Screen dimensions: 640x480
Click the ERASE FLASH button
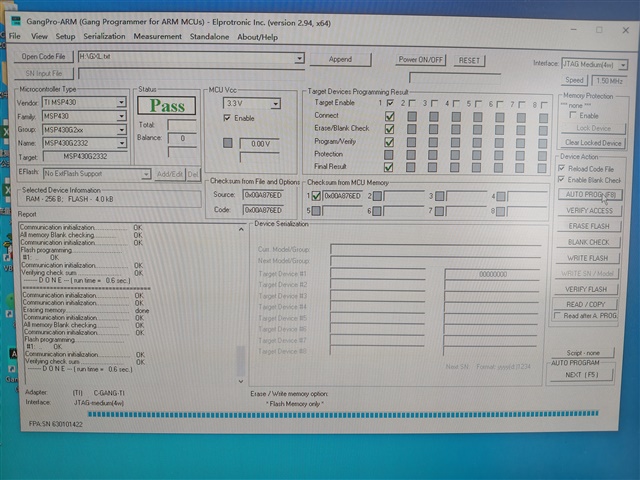(588, 226)
